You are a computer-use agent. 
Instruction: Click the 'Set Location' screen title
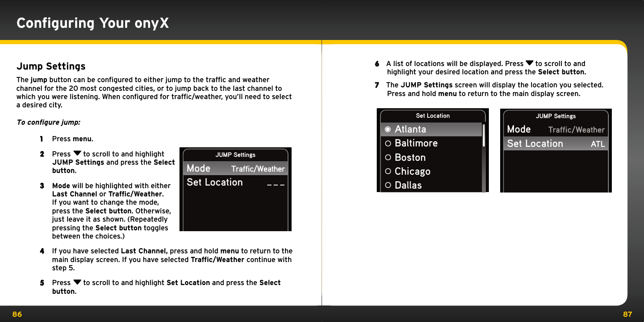(433, 116)
